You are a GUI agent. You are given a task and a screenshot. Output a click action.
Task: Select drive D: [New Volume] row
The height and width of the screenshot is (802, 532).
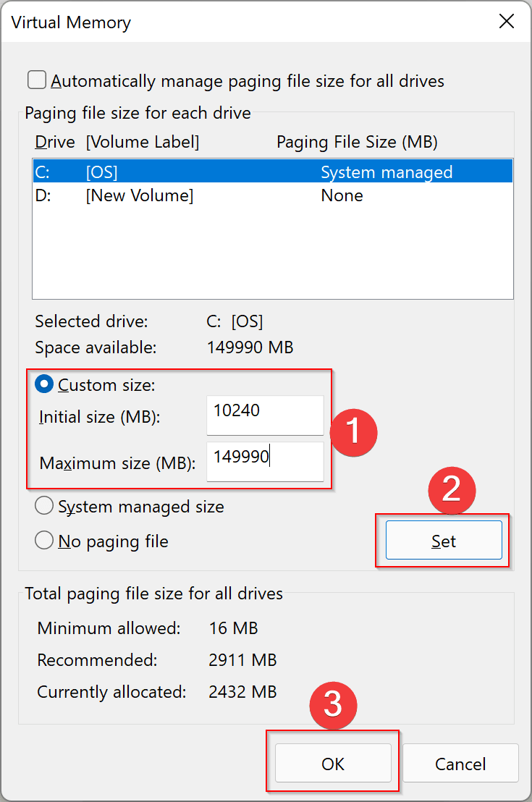[139, 195]
